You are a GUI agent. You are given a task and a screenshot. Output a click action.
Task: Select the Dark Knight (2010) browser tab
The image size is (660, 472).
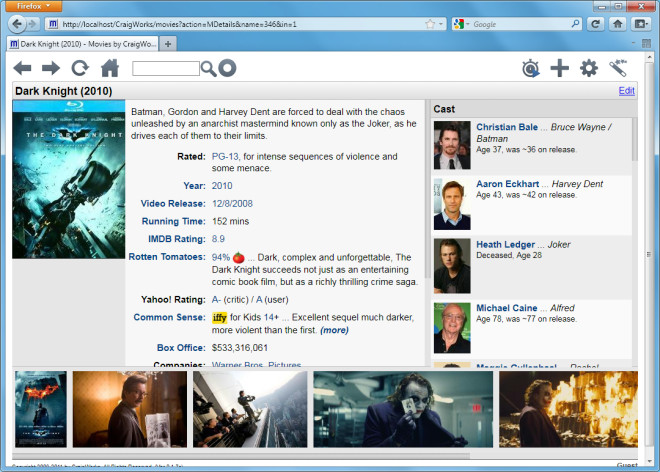pos(82,44)
